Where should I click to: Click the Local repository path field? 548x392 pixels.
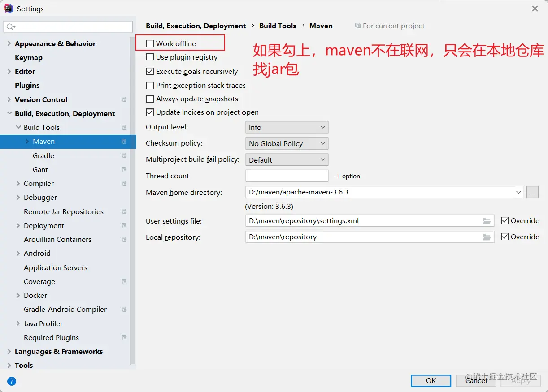(370, 237)
